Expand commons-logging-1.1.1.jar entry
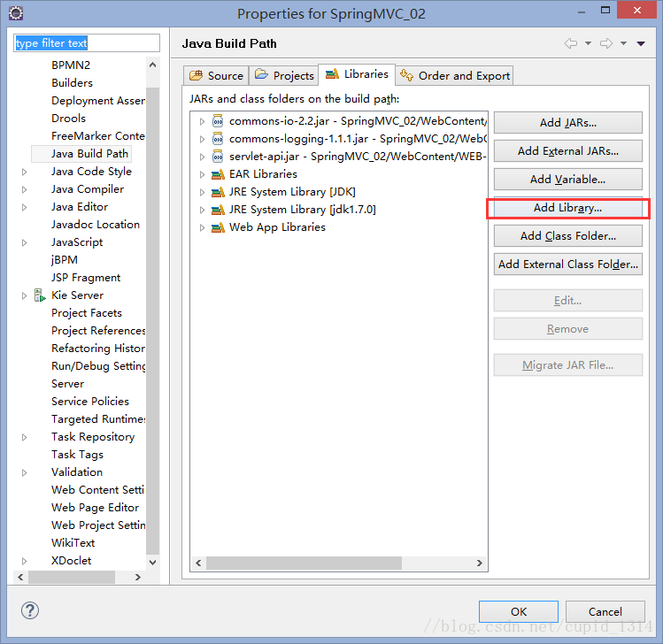This screenshot has width=663, height=644. point(202,140)
